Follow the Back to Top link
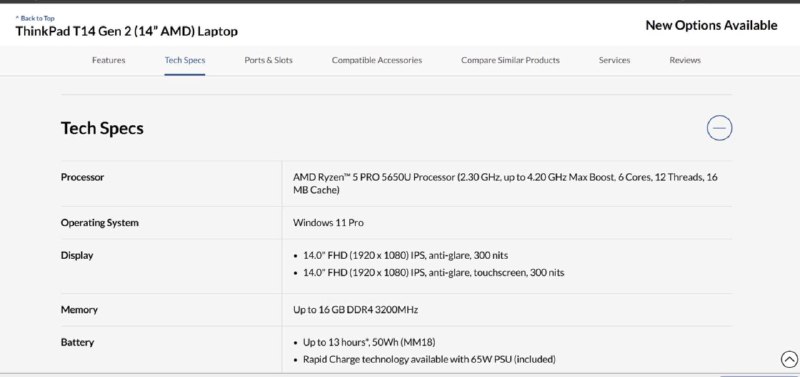Viewport: 800px width, 377px height. (x=35, y=18)
